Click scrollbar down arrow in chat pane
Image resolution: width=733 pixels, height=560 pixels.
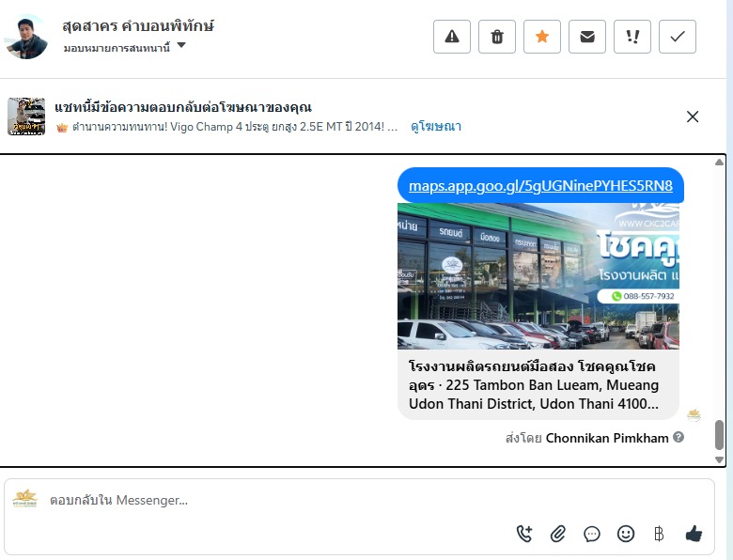click(x=719, y=459)
